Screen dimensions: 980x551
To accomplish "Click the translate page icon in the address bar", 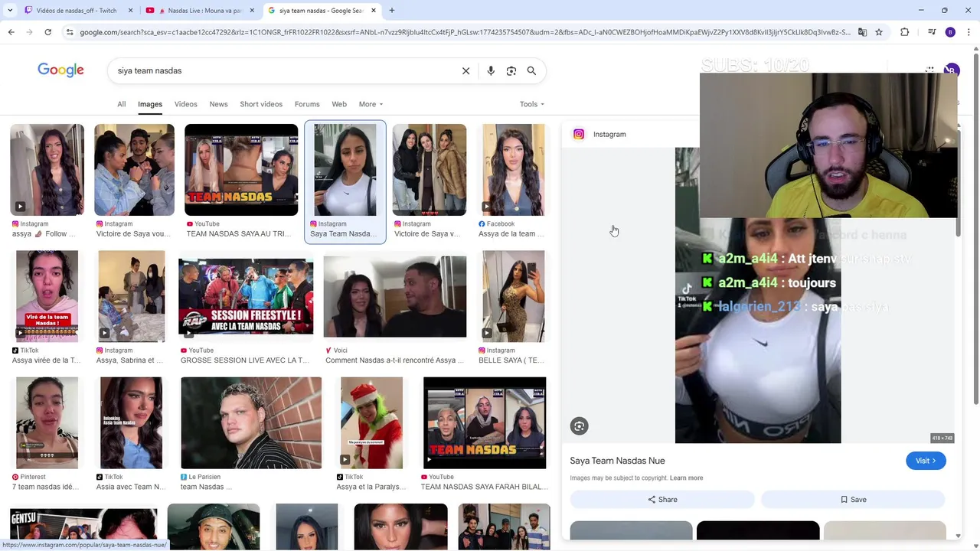I will (862, 32).
